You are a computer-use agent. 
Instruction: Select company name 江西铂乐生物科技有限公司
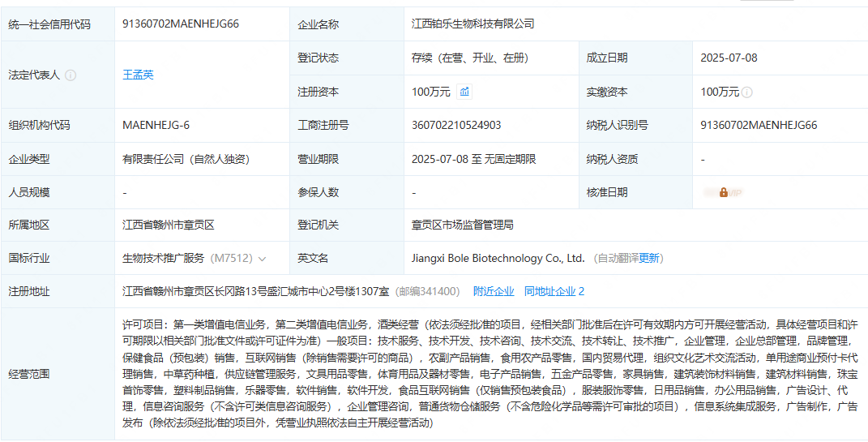[472, 24]
